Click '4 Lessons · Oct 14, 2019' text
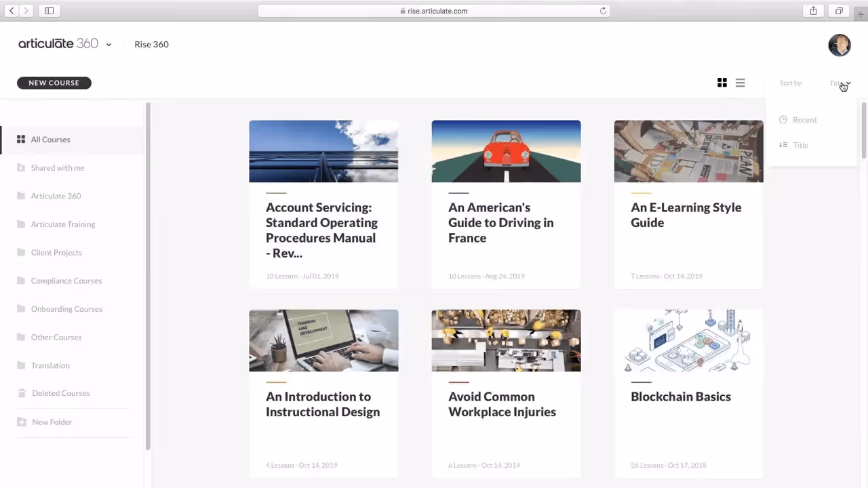The height and width of the screenshot is (488, 868). pos(301,465)
